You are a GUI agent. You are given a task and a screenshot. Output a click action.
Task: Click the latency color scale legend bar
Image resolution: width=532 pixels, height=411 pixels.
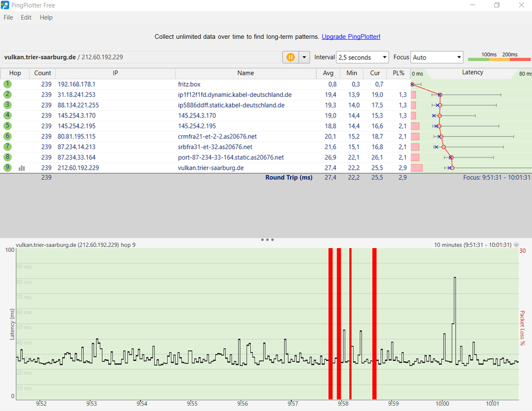(499, 60)
